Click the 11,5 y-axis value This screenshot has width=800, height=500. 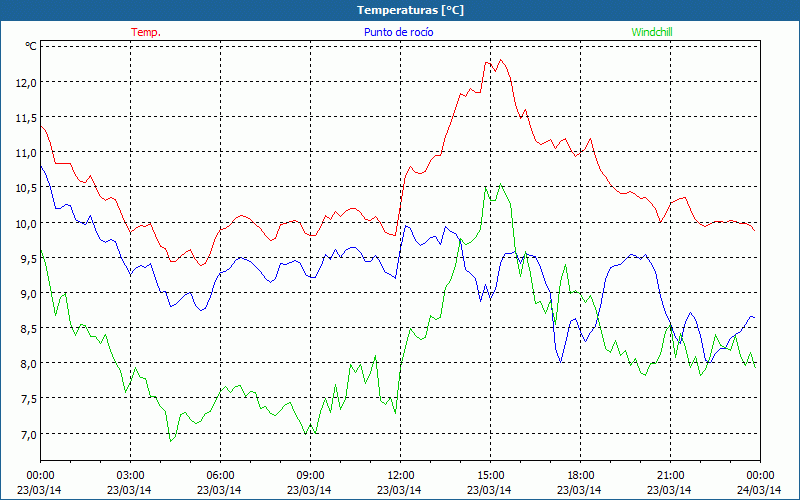coord(27,118)
